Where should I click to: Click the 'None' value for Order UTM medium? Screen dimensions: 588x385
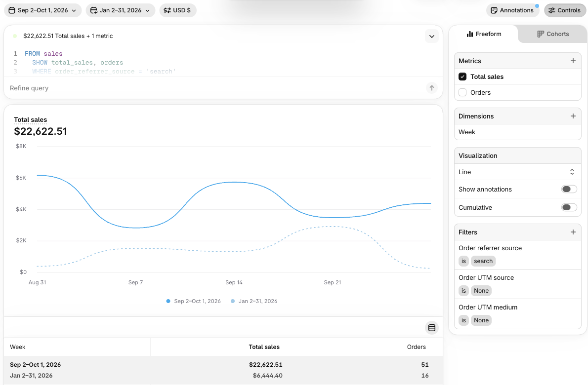(x=481, y=320)
